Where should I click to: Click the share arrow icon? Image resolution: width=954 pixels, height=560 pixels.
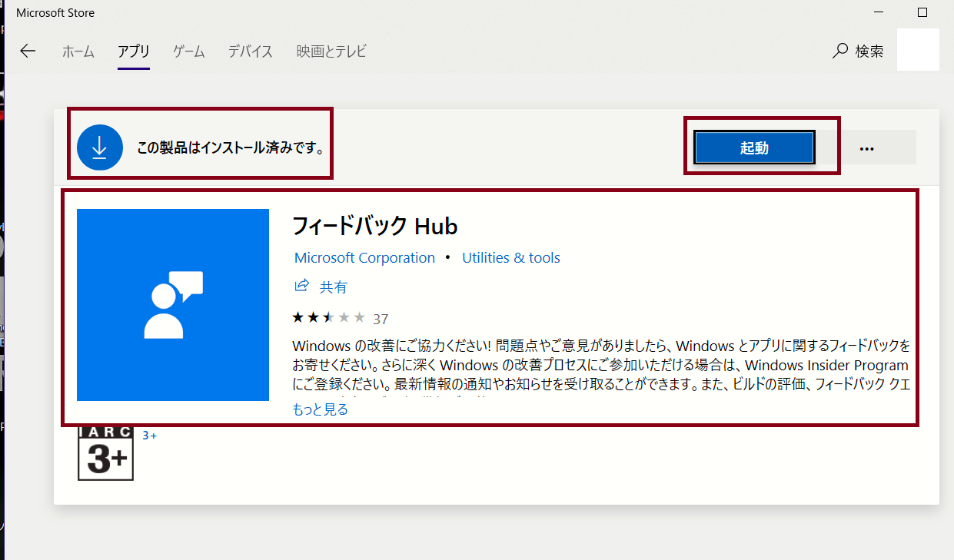pos(302,286)
